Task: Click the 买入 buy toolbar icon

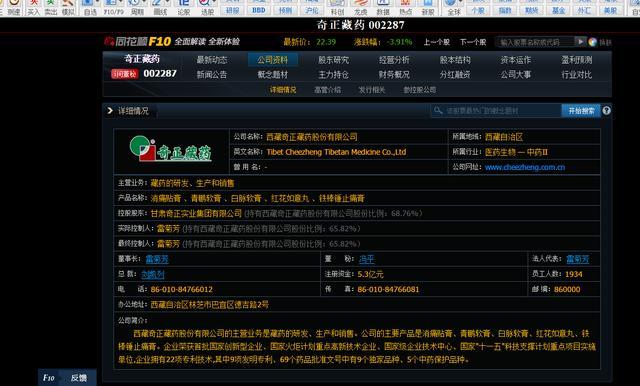Action: pos(33,7)
